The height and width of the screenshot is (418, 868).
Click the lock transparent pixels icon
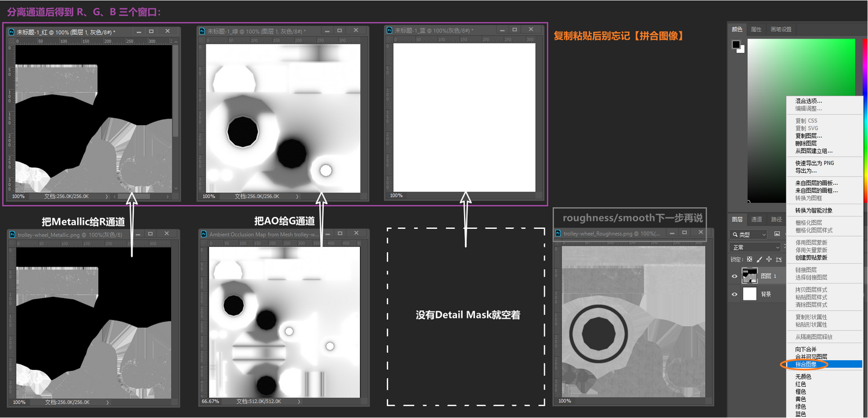pos(749,259)
